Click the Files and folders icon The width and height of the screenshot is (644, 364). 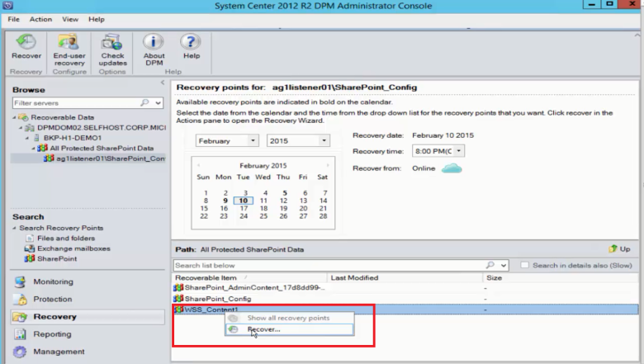30,238
